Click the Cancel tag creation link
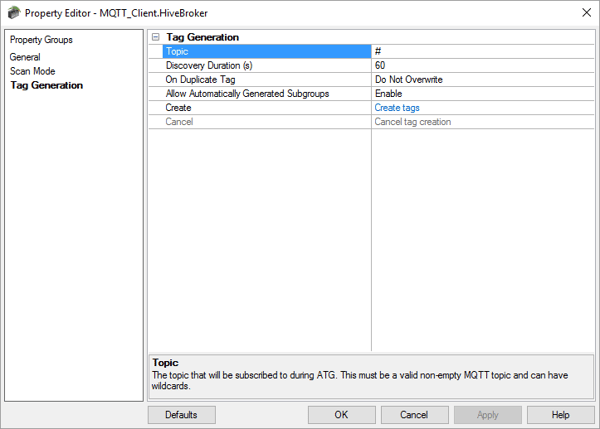The image size is (600, 429). coord(412,121)
